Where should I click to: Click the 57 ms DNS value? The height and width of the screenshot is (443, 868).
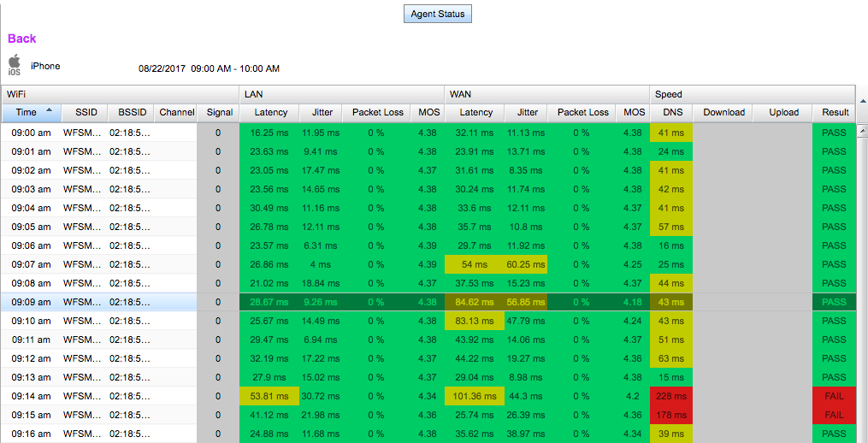pyautogui.click(x=671, y=227)
